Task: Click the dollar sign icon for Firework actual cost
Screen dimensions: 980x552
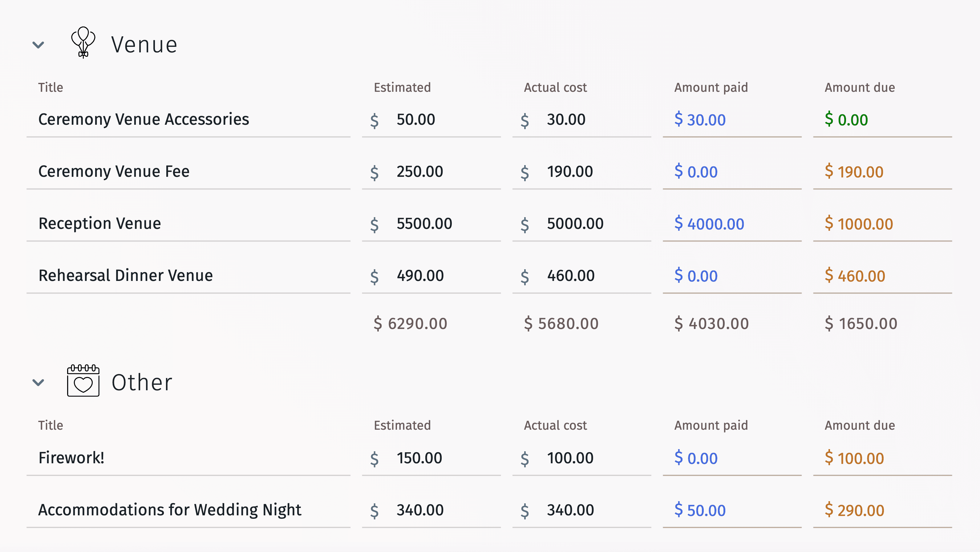Action: (x=527, y=458)
